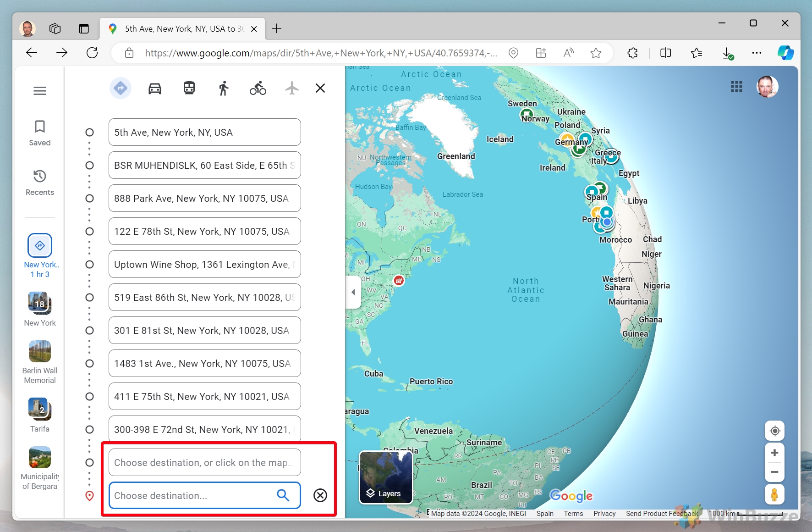Search for the destination using magnifier icon

coord(283,495)
